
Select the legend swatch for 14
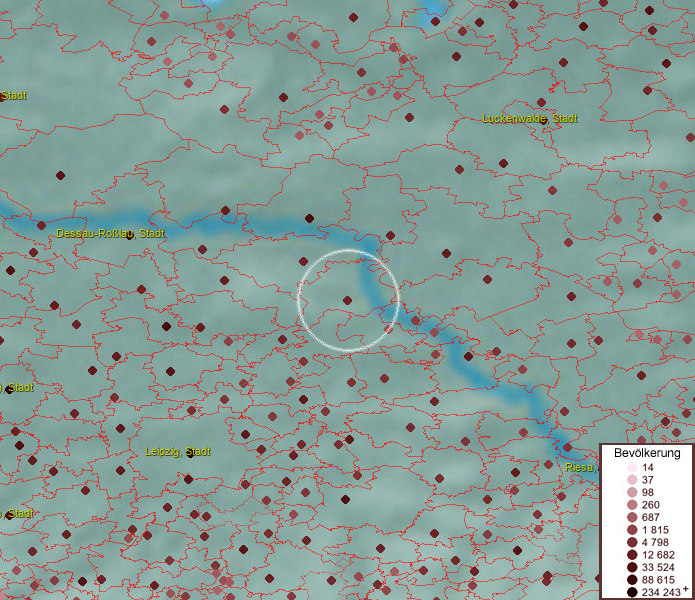(x=632, y=468)
